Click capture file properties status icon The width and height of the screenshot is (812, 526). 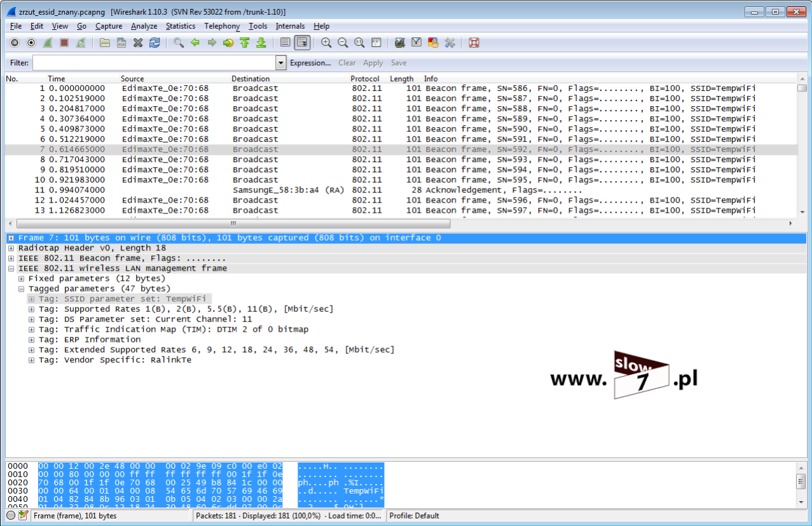24,515
